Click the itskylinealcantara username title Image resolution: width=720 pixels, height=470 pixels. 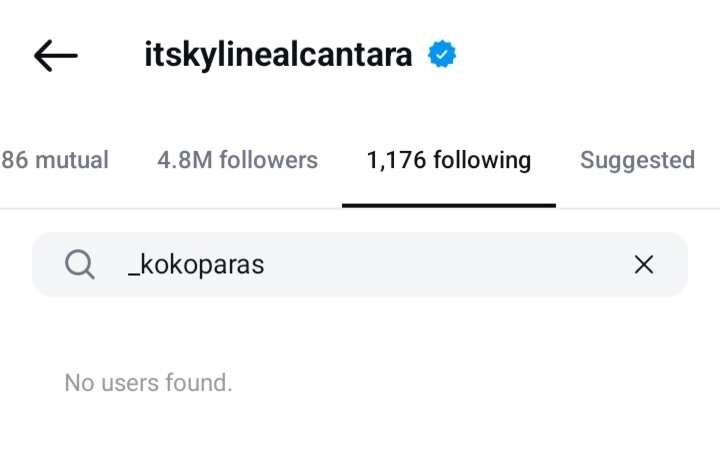tap(279, 55)
